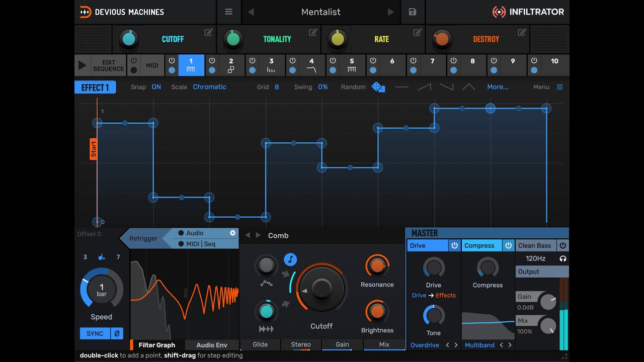The width and height of the screenshot is (644, 362).
Task: Switch to next Overdrive drive type
Action: pos(456,345)
